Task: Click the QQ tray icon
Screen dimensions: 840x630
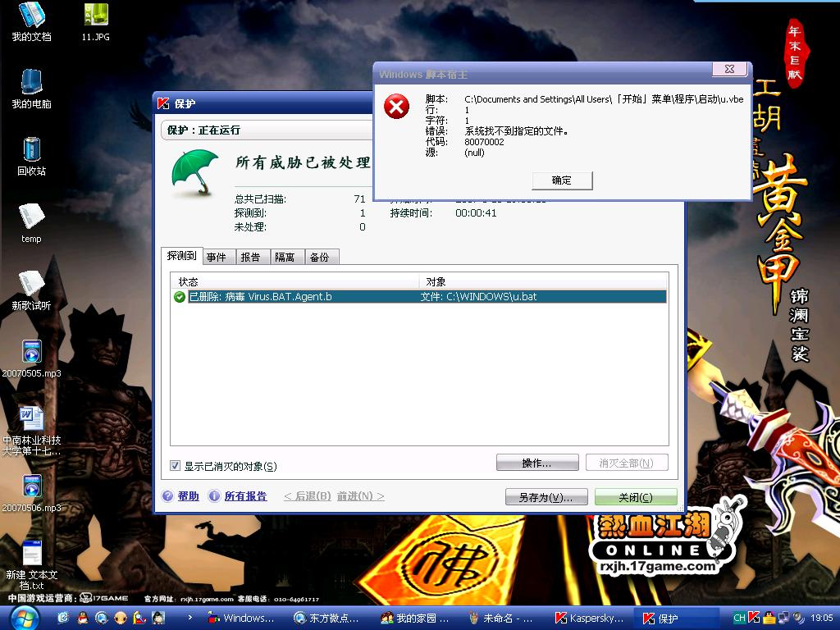Action: coord(769,618)
